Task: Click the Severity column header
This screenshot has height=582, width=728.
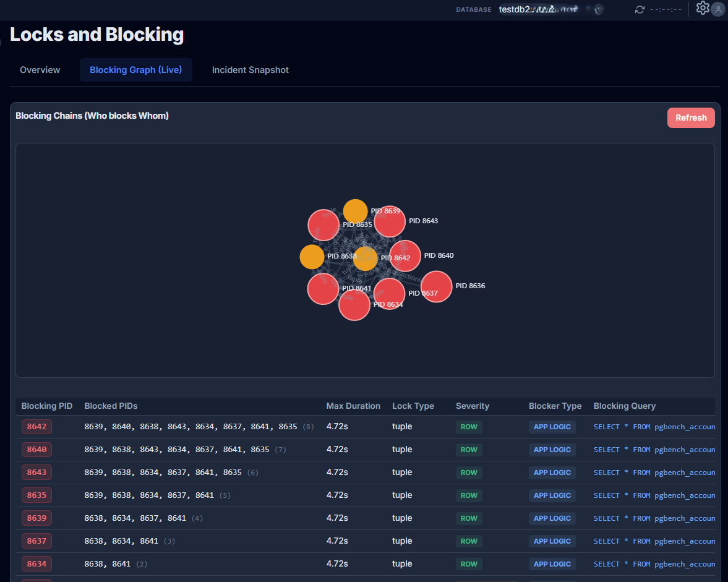Action: 473,406
